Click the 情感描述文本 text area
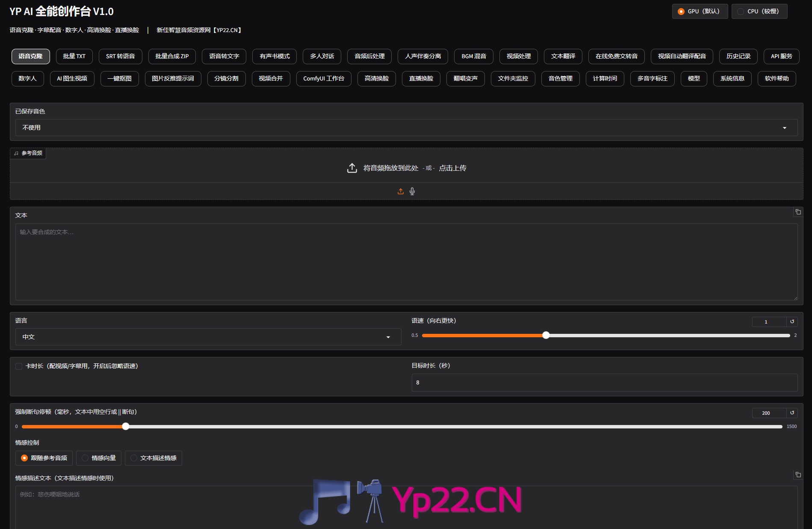 pos(406,507)
